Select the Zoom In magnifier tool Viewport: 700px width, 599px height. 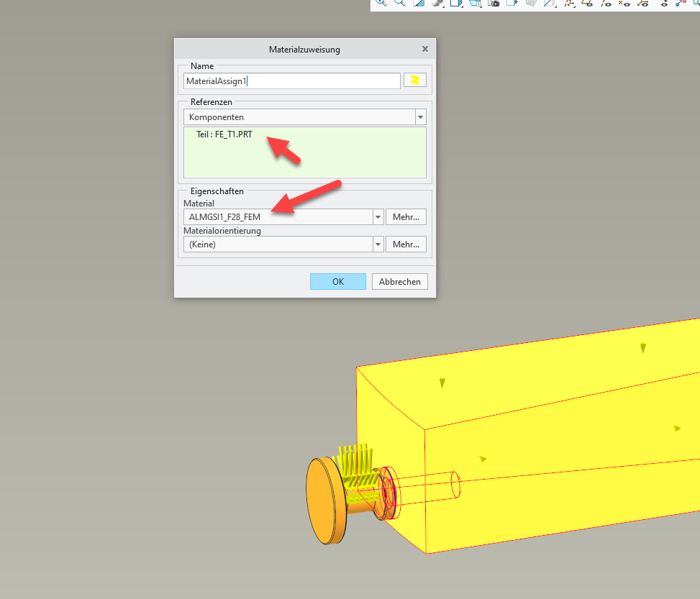(x=380, y=4)
